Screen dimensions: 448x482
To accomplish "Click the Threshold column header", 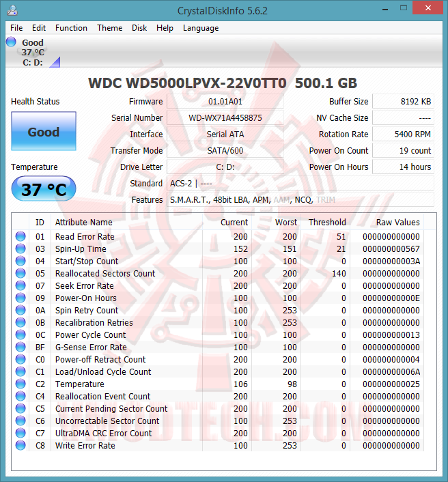I will coord(325,223).
